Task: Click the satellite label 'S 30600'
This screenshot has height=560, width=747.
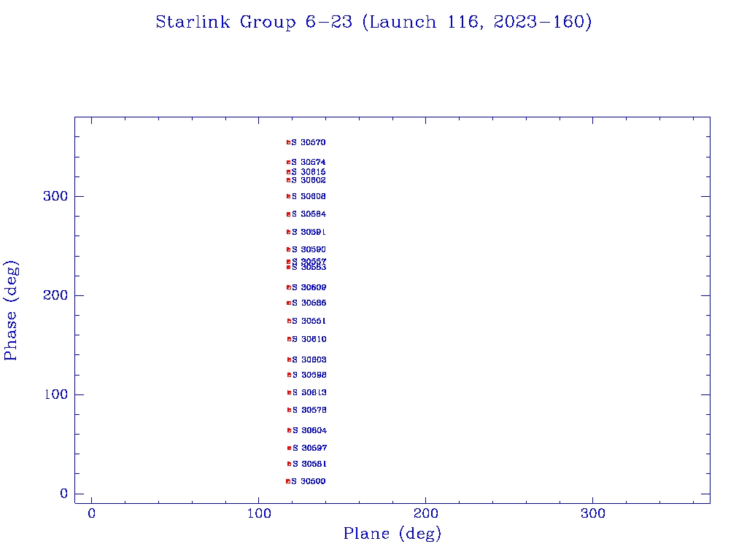Action: pos(309,481)
